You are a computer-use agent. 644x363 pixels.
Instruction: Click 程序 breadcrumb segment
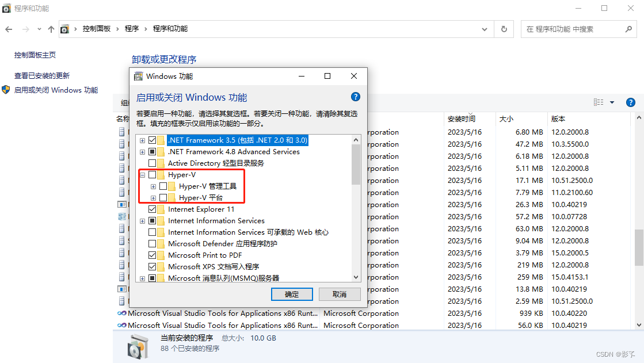(x=131, y=29)
